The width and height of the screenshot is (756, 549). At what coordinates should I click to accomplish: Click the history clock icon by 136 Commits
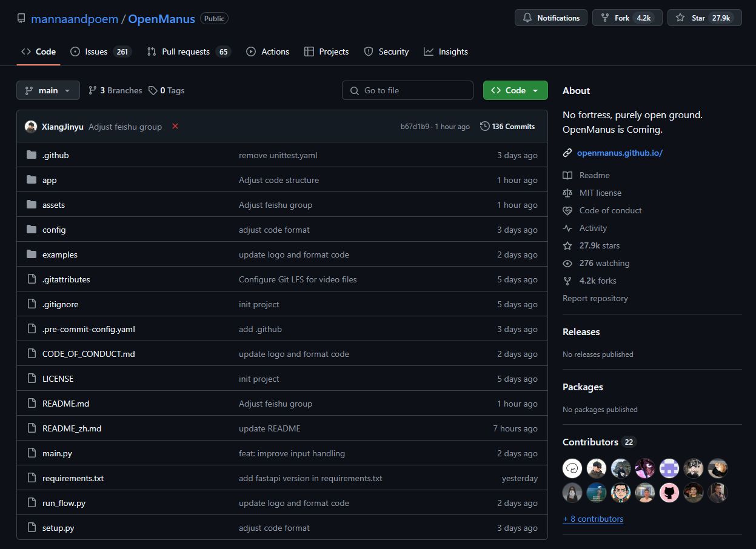(x=485, y=126)
